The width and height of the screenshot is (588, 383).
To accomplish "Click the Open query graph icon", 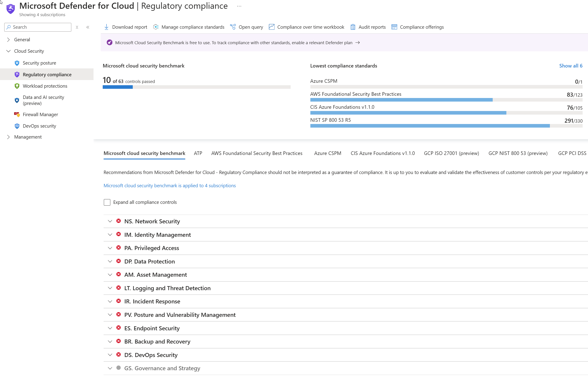I will [x=233, y=27].
